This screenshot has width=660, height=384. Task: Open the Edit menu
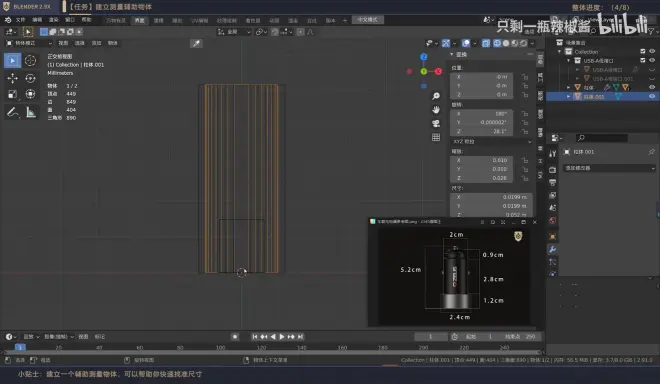pyautogui.click(x=37, y=20)
